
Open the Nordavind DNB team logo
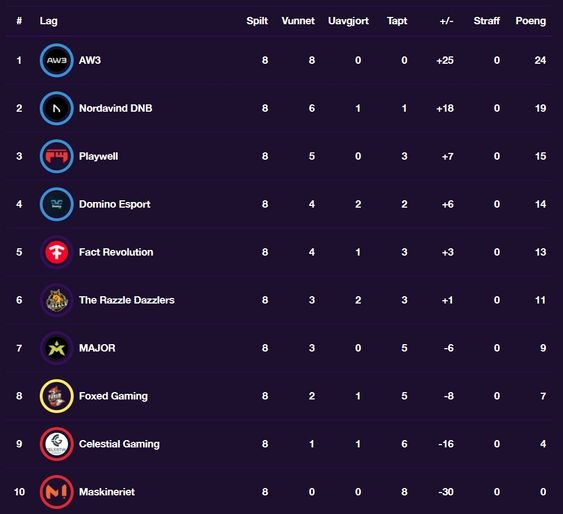[x=57, y=108]
